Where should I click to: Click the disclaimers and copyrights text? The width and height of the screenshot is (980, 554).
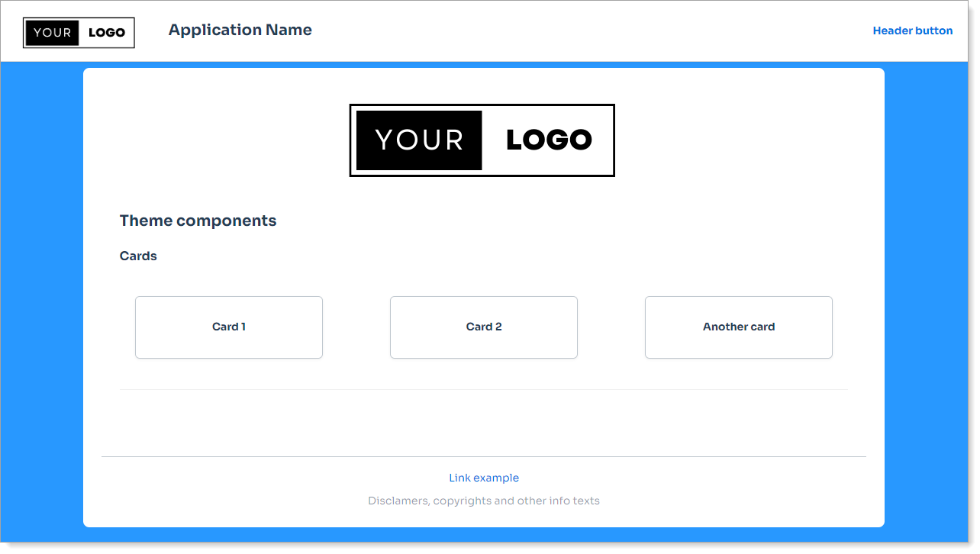coord(484,501)
